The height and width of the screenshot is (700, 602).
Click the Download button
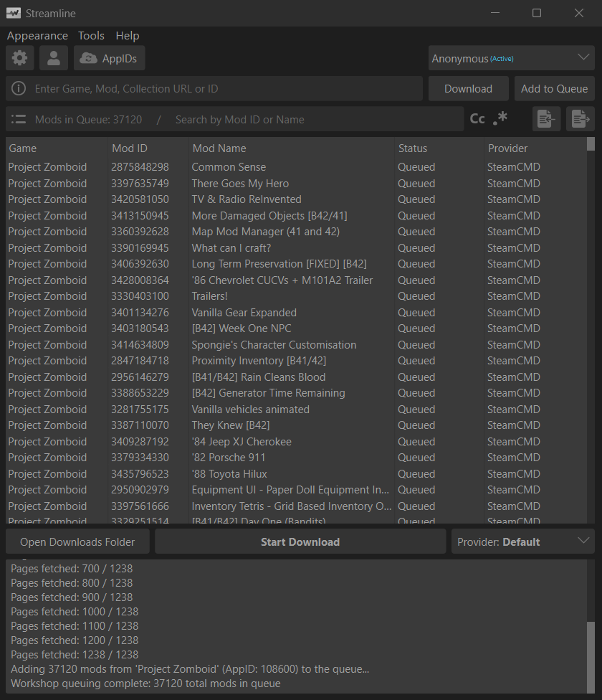point(468,88)
